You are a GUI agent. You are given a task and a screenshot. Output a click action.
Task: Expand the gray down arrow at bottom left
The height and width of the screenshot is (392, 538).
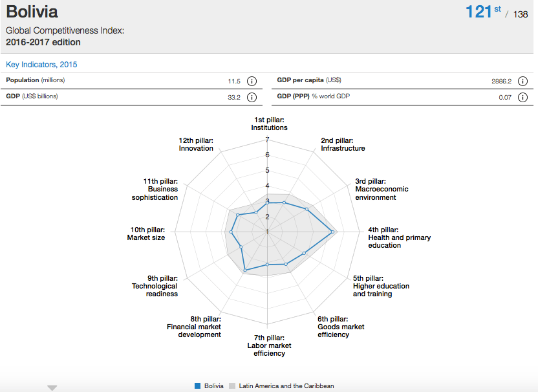(x=52, y=387)
